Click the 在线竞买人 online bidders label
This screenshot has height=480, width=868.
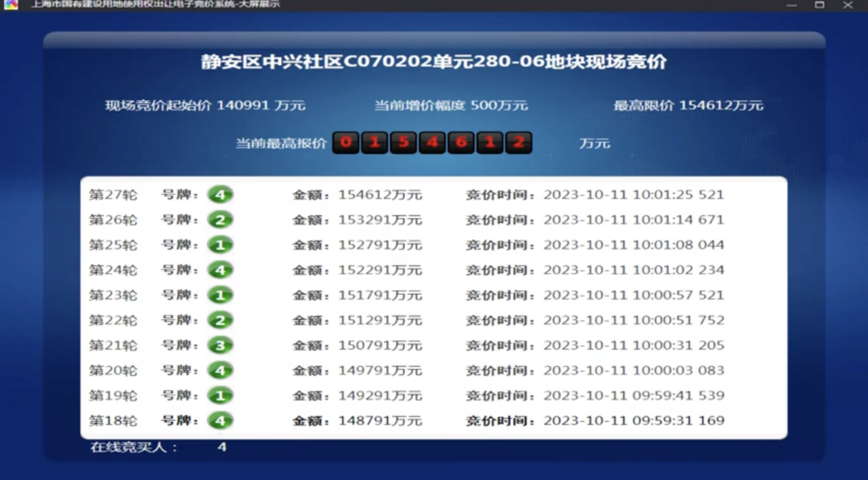click(134, 448)
